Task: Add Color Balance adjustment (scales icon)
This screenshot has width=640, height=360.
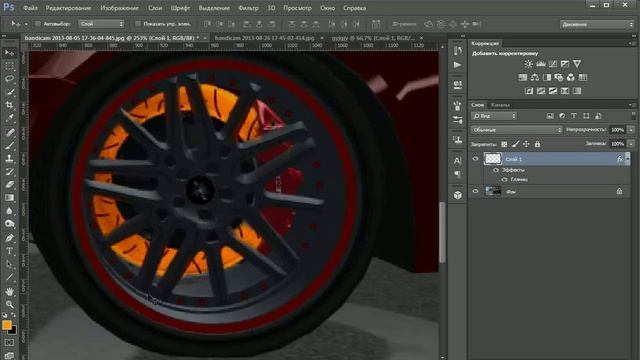Action: click(x=535, y=77)
